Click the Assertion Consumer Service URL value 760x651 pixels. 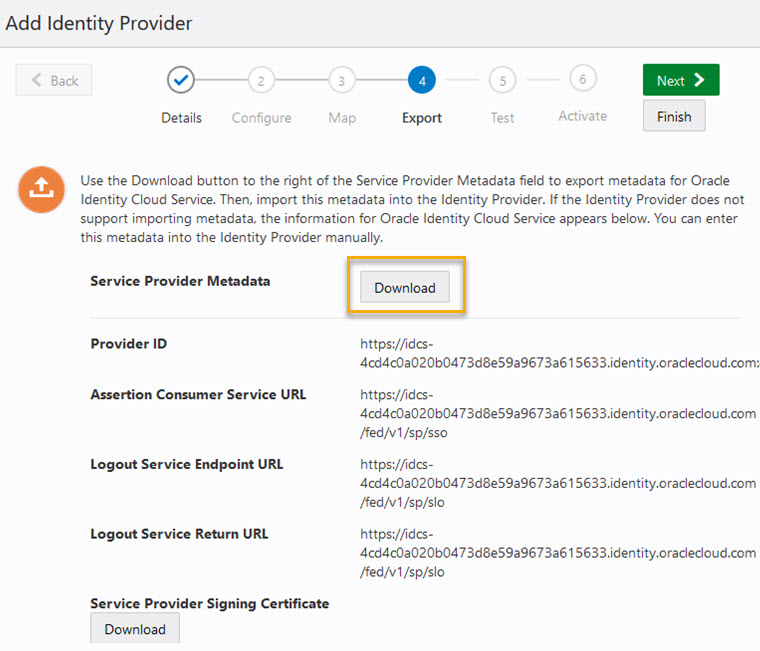coord(558,413)
